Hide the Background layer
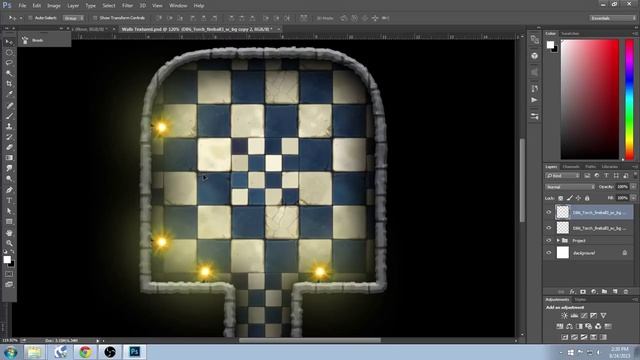 pos(549,253)
